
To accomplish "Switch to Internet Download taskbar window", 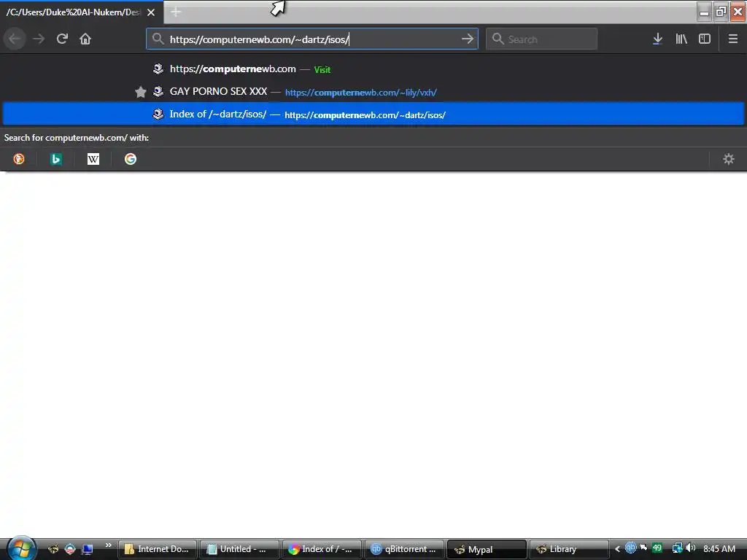I will [x=158, y=549].
